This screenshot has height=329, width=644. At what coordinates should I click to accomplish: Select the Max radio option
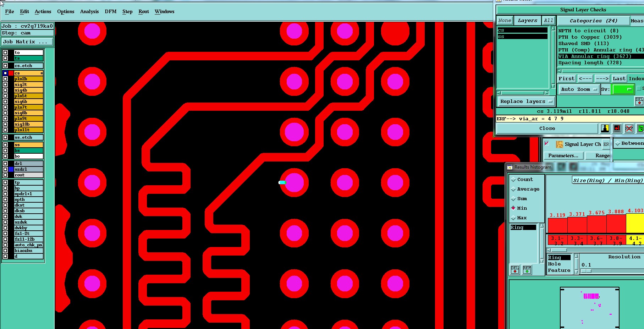pyautogui.click(x=513, y=218)
